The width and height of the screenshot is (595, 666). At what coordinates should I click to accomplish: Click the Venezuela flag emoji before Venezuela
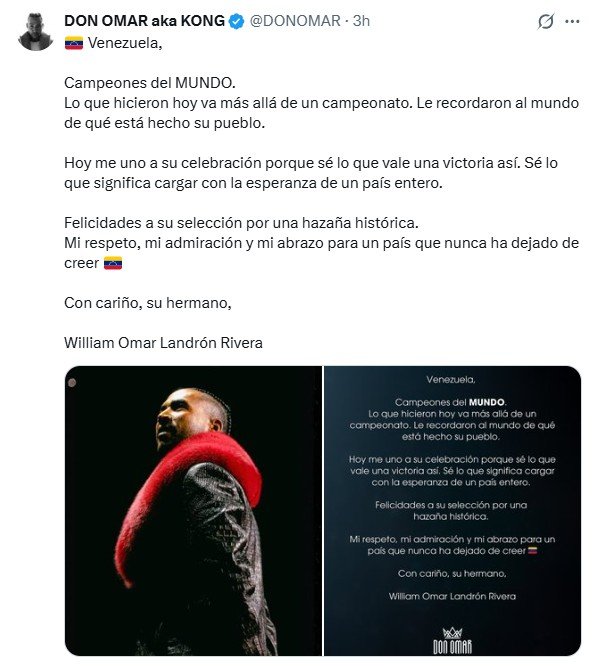pos(73,43)
